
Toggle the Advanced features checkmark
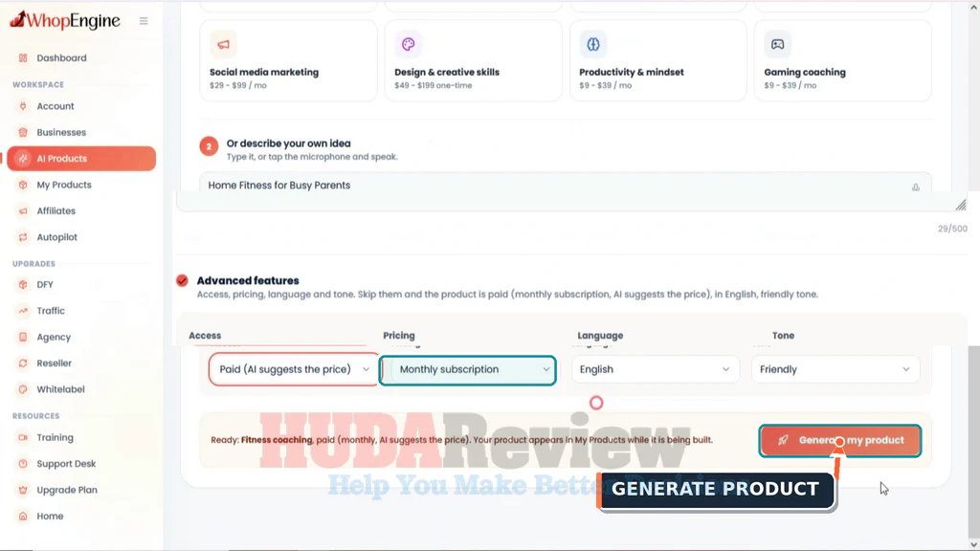[182, 280]
